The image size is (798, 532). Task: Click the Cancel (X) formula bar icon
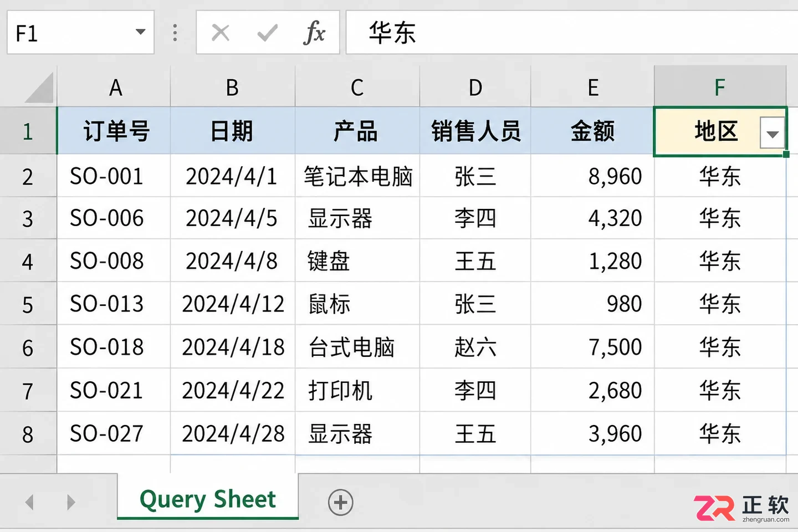tap(221, 33)
